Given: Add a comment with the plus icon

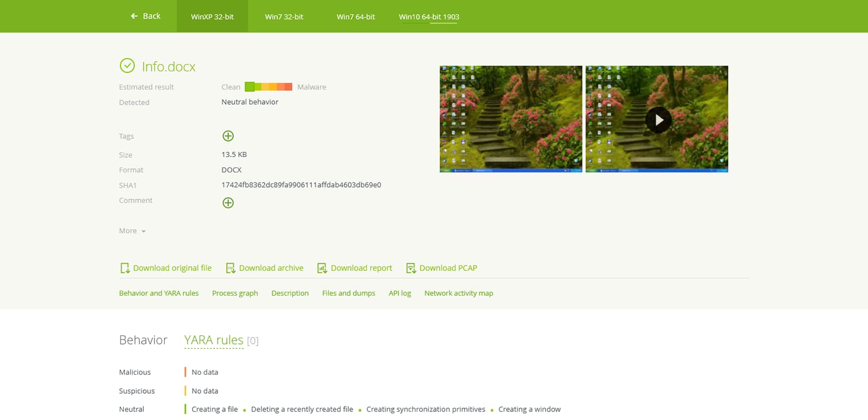Looking at the screenshot, I should pyautogui.click(x=228, y=203).
